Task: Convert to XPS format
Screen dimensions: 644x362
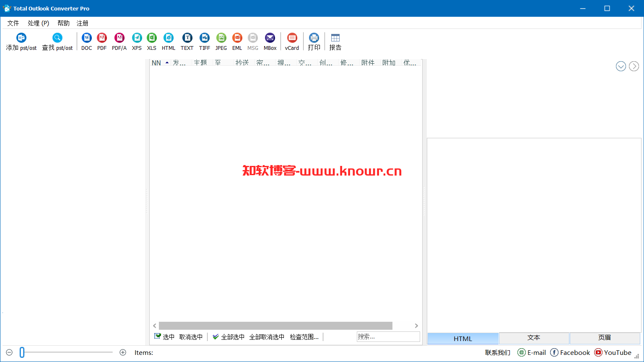Action: click(x=137, y=42)
